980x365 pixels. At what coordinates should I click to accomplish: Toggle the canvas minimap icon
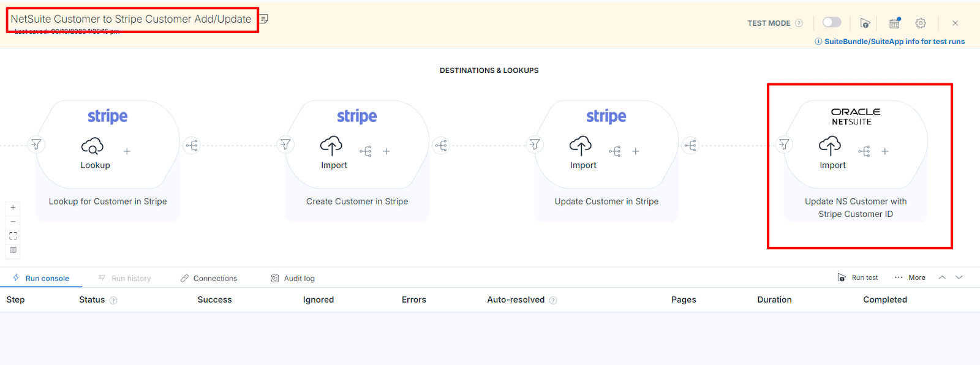pos(13,250)
